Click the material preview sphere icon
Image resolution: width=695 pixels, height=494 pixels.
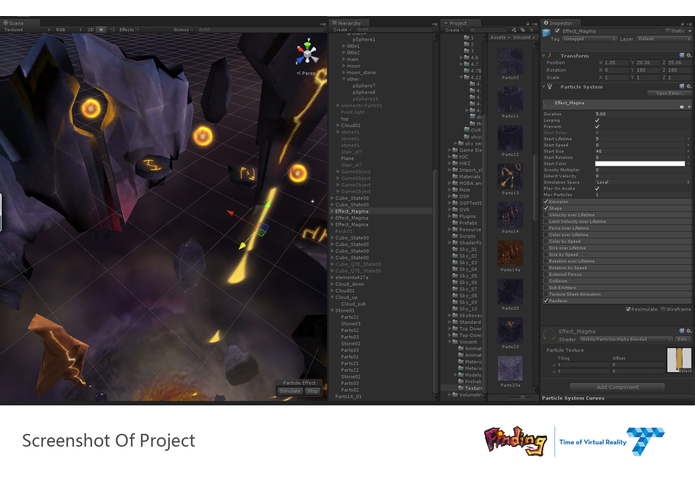pyautogui.click(x=549, y=335)
